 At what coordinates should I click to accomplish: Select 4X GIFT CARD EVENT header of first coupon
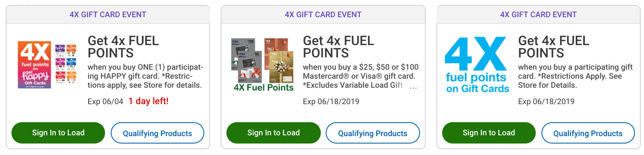click(108, 15)
